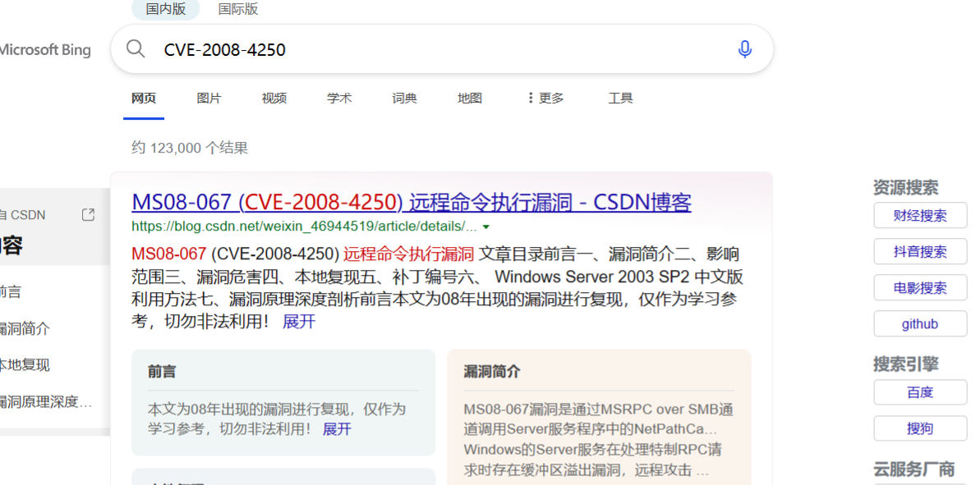Image resolution: width=980 pixels, height=485 pixels.
Task: Open the MS08-067 CSDN博客 result title
Action: (412, 202)
